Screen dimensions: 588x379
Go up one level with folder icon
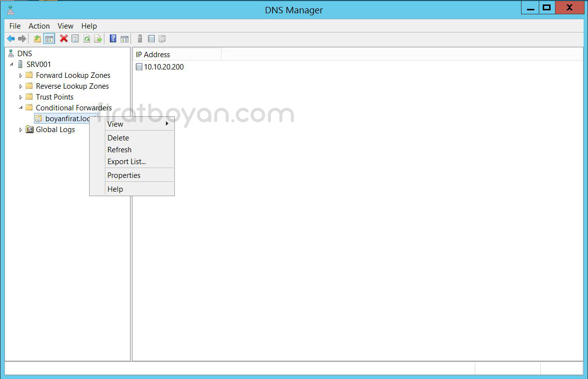coord(37,38)
